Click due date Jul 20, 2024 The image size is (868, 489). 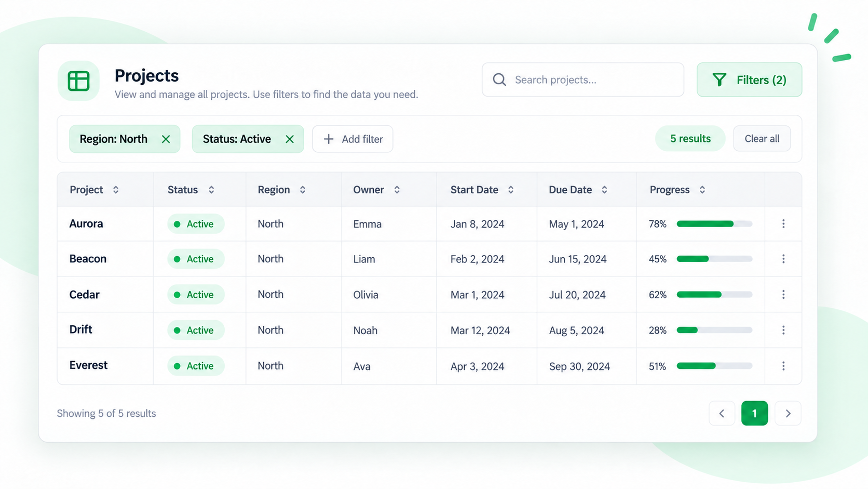click(577, 295)
